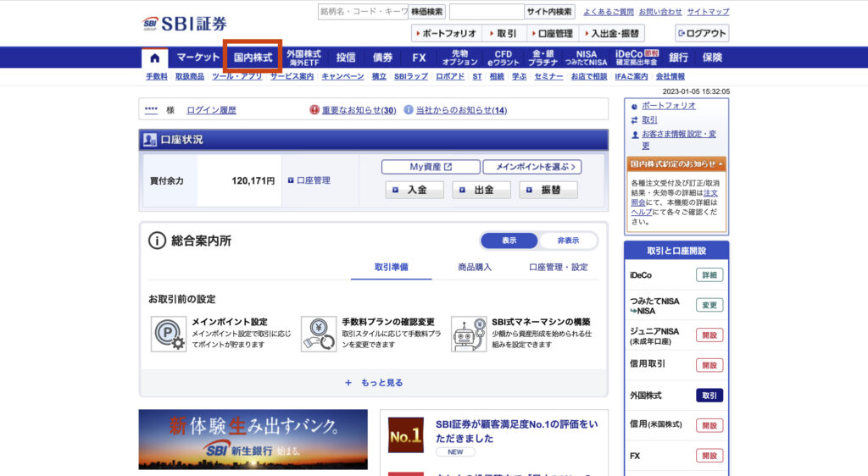Click the 口座状況 header person icon
868x476 pixels.
(149, 140)
